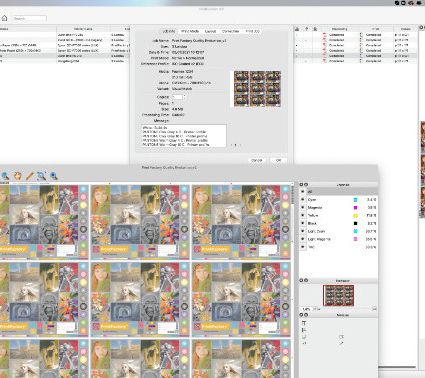425x378 pixels.
Task: Click the second measure icon in bottom panel
Action: [x=304, y=330]
